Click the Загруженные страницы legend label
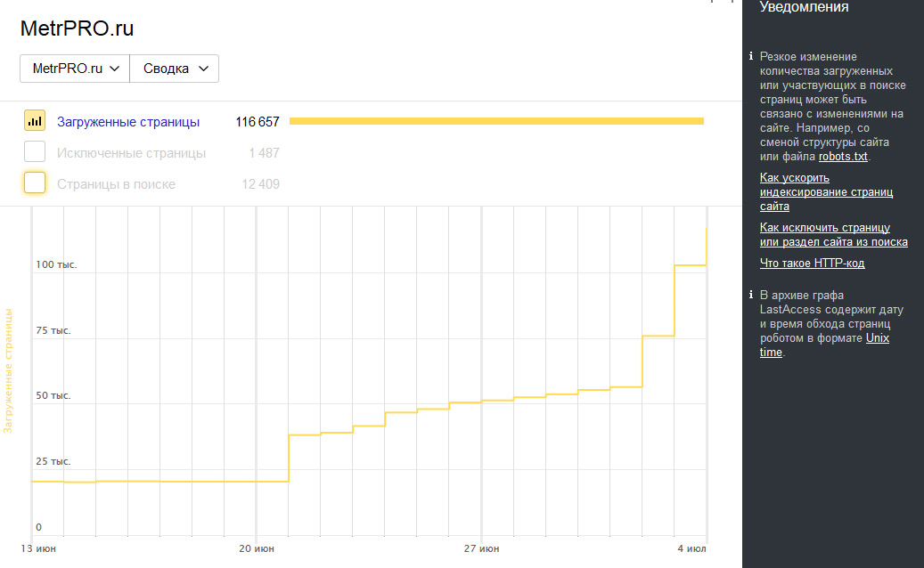924x568 pixels. click(128, 122)
